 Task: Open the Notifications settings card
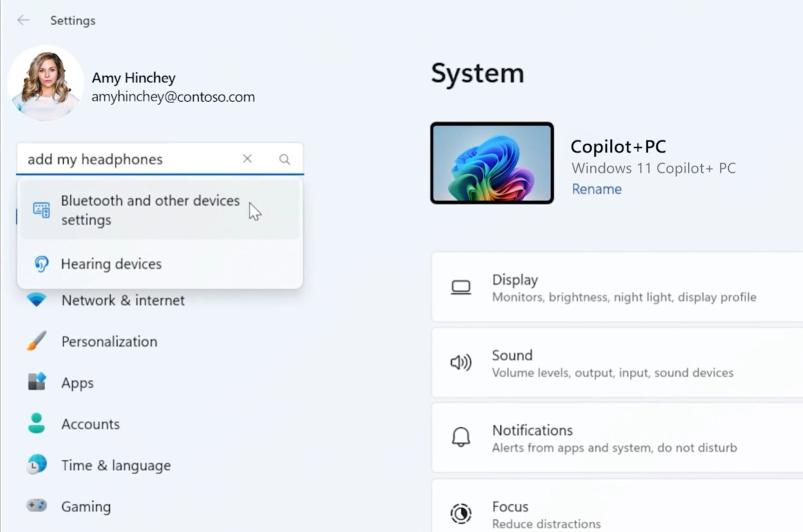(617, 438)
